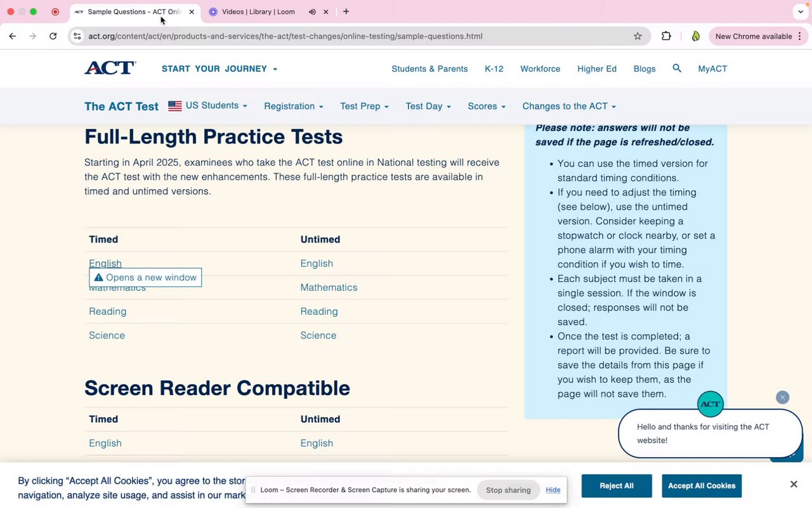Go to MyACT

click(x=712, y=69)
